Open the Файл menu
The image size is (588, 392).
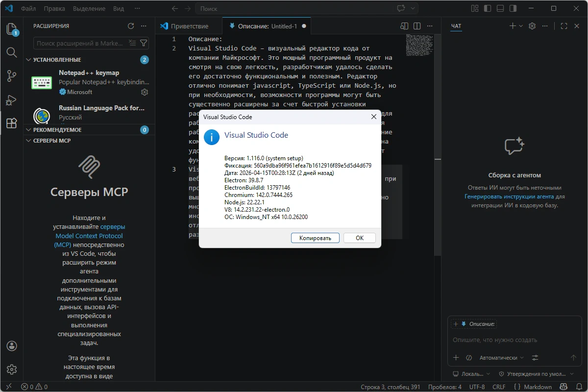click(28, 9)
